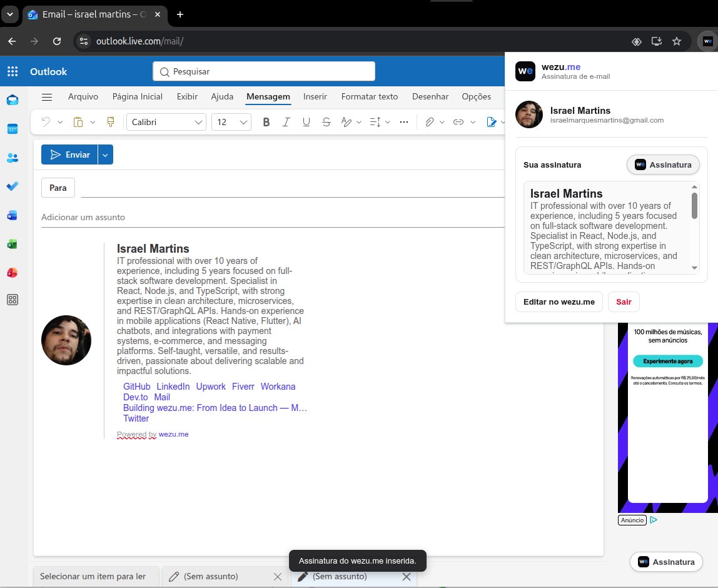718x588 pixels.
Task: Click the insert link icon
Action: tap(458, 122)
